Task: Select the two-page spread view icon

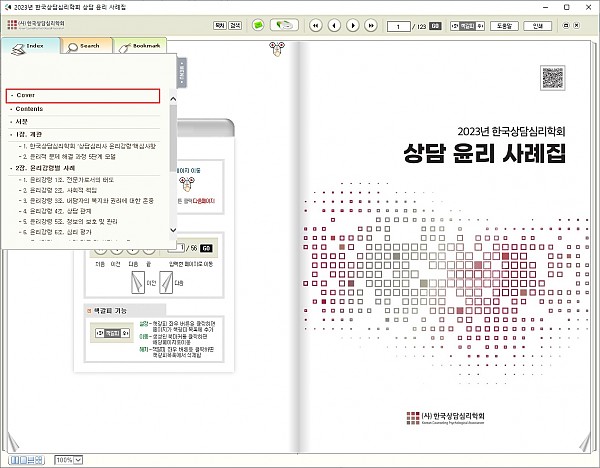Action: coord(15,460)
